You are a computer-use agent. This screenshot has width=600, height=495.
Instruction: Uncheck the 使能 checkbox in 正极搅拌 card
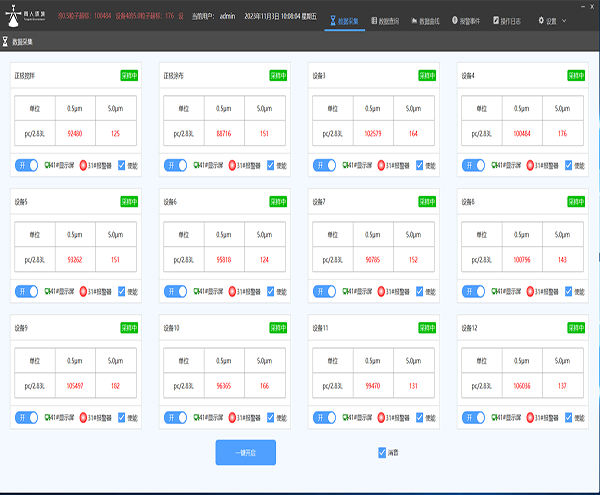[122, 165]
